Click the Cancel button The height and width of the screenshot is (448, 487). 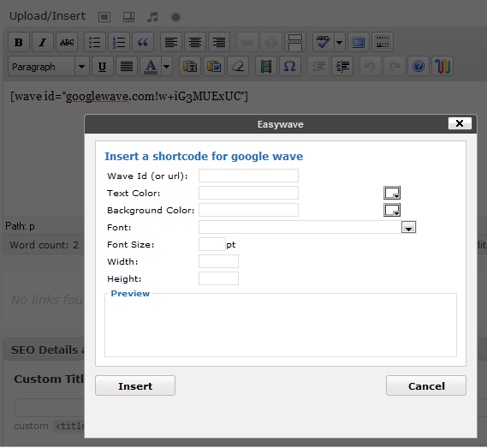click(426, 385)
